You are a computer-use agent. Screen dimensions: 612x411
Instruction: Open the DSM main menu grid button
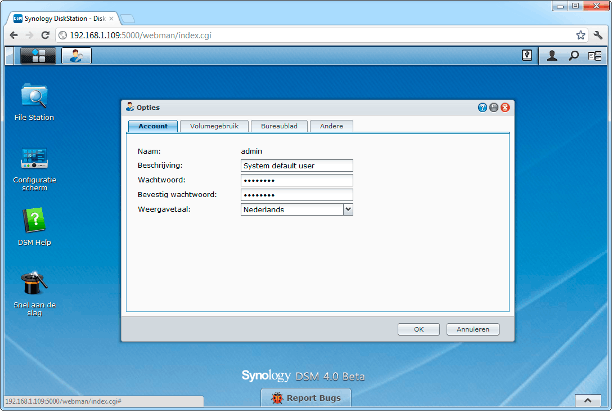tap(38, 56)
